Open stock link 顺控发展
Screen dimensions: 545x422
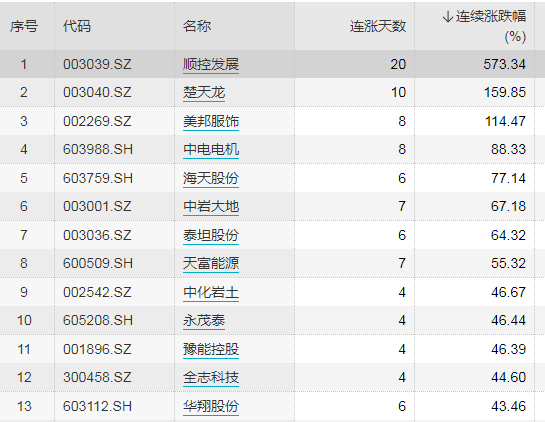pos(211,64)
